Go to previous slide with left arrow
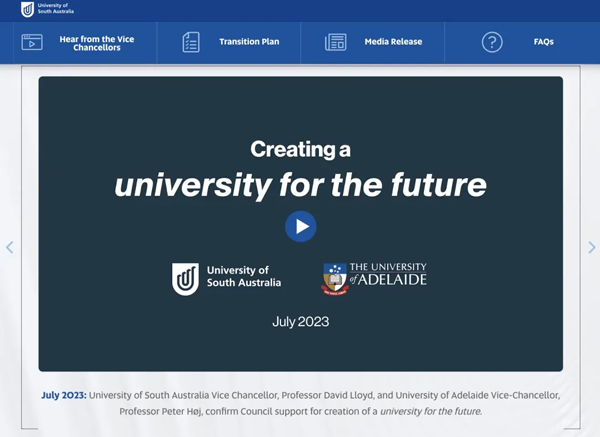600x437 pixels. (x=10, y=247)
